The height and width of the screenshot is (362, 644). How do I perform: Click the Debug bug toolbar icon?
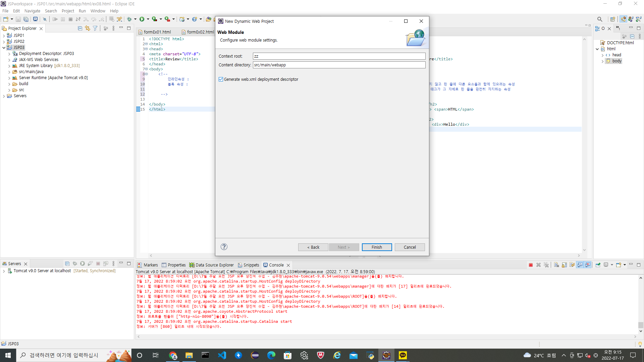(129, 19)
